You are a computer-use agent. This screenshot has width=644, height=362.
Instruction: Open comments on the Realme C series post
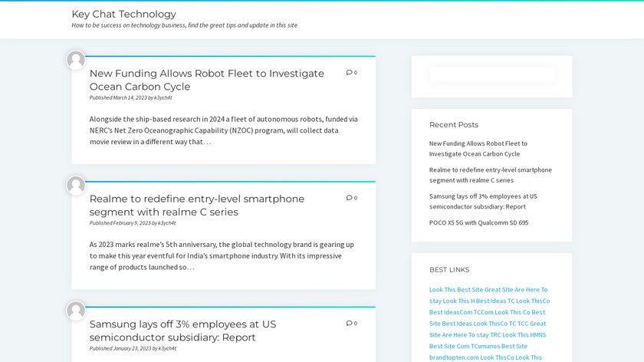[x=351, y=198]
